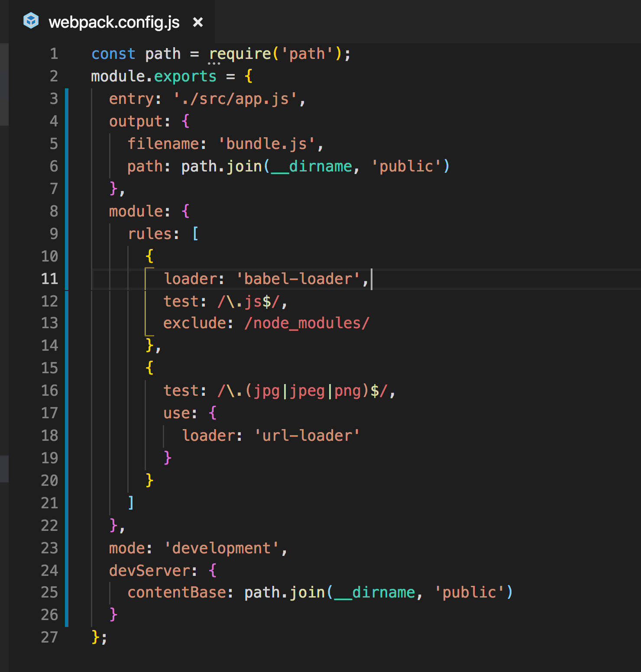
Task: Click the webpack file icon in the tab
Action: tap(31, 21)
